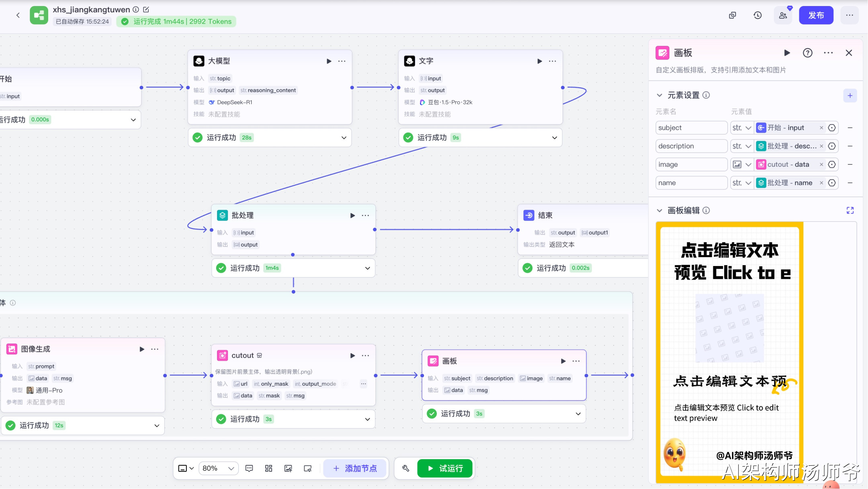Edit the subject element name field
Viewport: 868px width, 489px height.
point(691,128)
